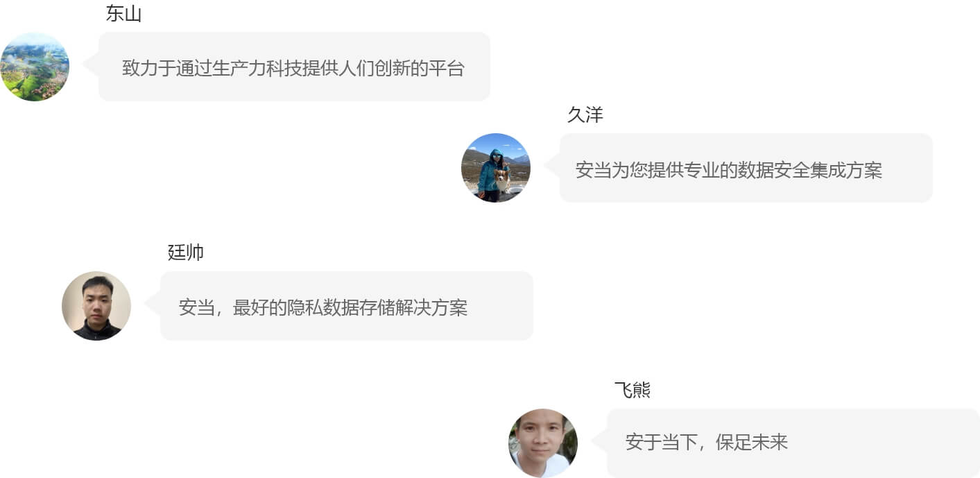Viewport: 980px width, 478px height.
Task: Click the word 未来 in 飞熊's message
Action: [770, 442]
